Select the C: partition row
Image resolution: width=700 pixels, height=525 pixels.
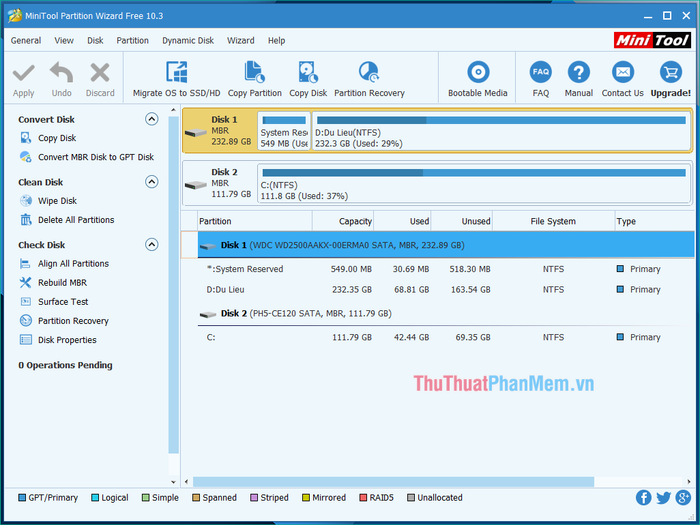(445, 338)
